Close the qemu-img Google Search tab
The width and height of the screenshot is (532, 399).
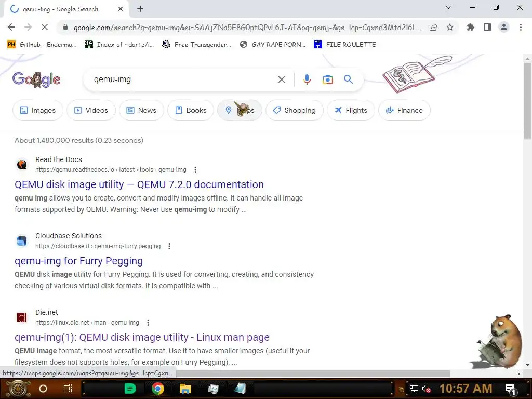tap(121, 9)
